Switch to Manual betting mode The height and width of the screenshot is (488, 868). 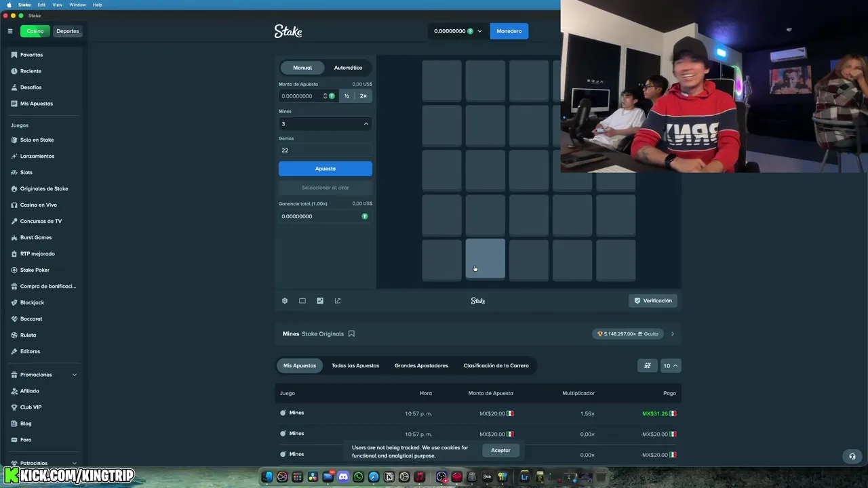tap(302, 68)
